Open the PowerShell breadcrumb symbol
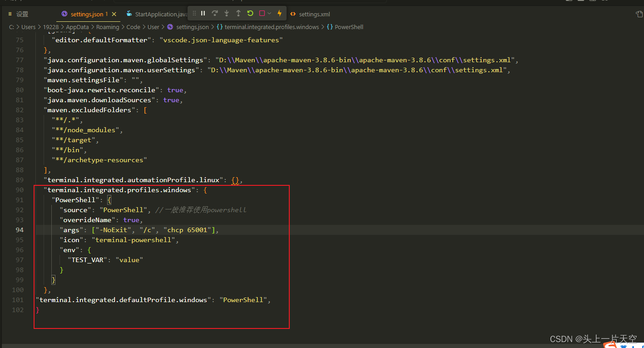The height and width of the screenshot is (348, 644). coord(349,27)
